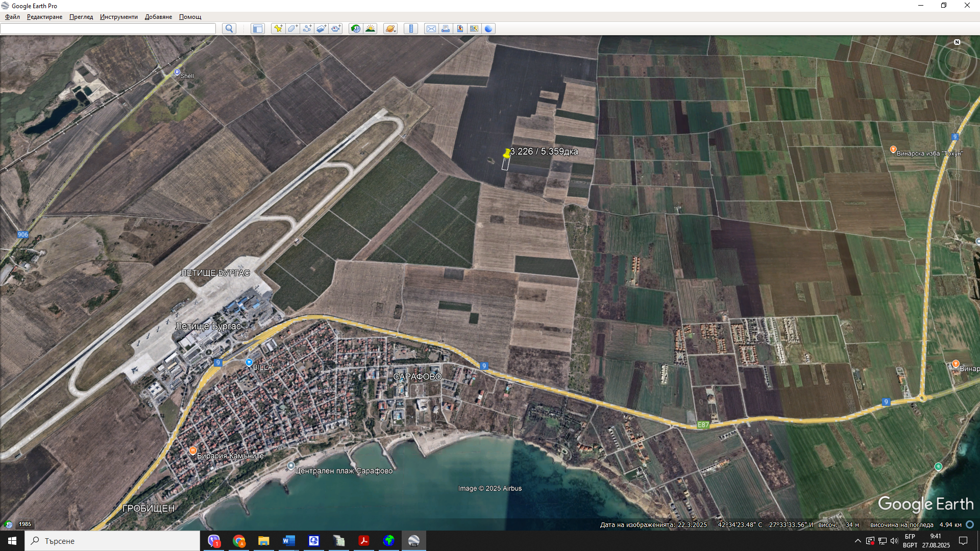Viewport: 980px width, 551px height.
Task: Click the Email envelope icon
Action: click(x=431, y=29)
